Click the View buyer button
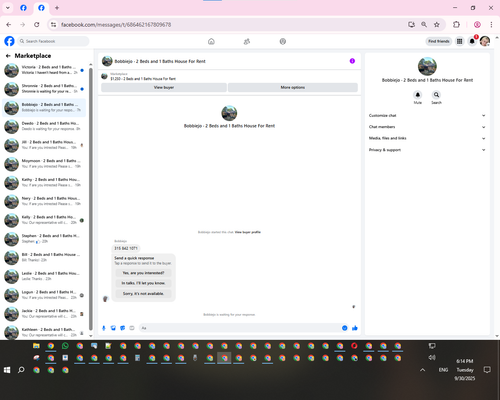Viewport: 500px width, 400px height. [164, 87]
